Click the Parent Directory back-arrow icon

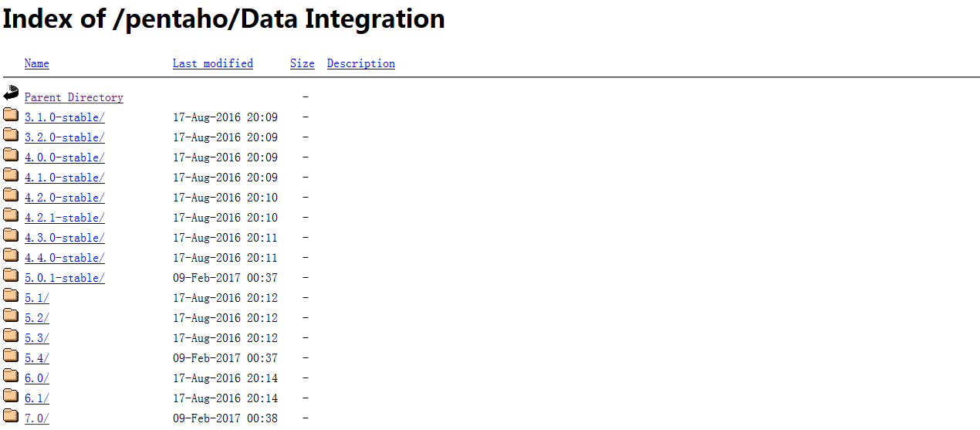[x=11, y=94]
